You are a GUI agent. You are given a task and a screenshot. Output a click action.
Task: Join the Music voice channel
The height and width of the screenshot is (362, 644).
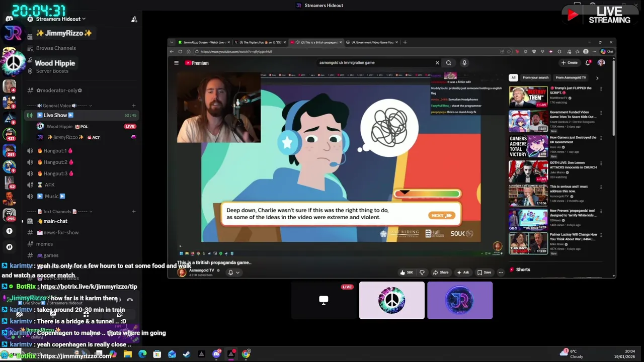click(54, 196)
